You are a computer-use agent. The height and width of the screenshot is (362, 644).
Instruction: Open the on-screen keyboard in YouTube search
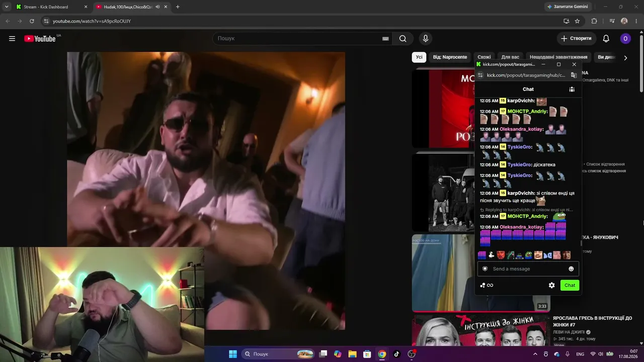pos(385,39)
